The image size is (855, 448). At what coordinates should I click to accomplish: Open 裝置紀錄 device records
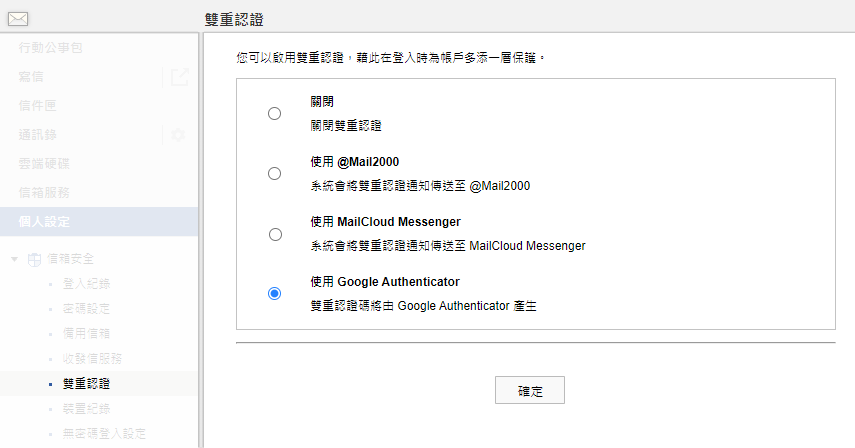coord(86,409)
